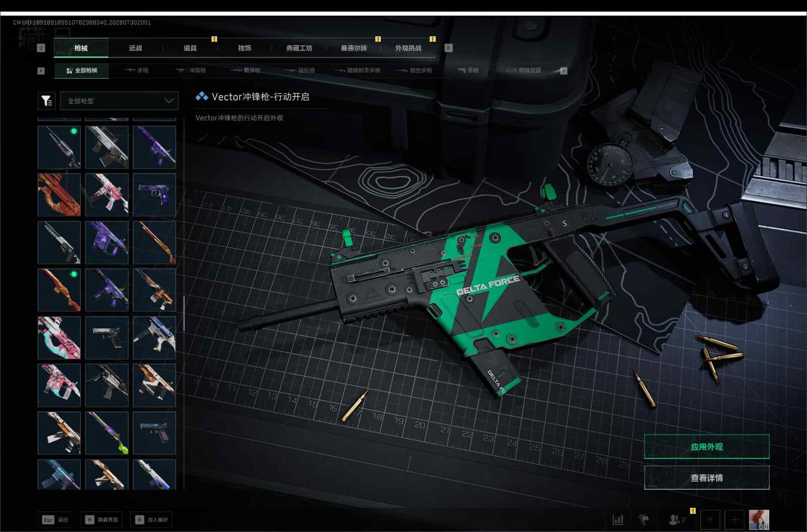The image size is (807, 532).
Task: Click the CN UID text at top
Action: [82, 22]
